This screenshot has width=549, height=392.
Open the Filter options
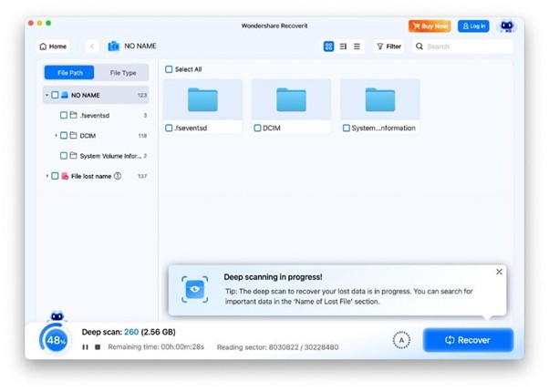point(388,46)
